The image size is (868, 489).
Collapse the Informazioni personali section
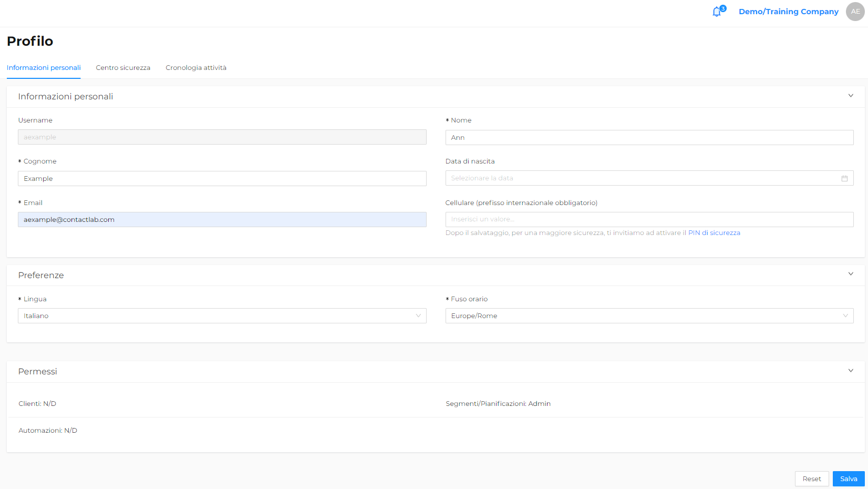tap(851, 96)
